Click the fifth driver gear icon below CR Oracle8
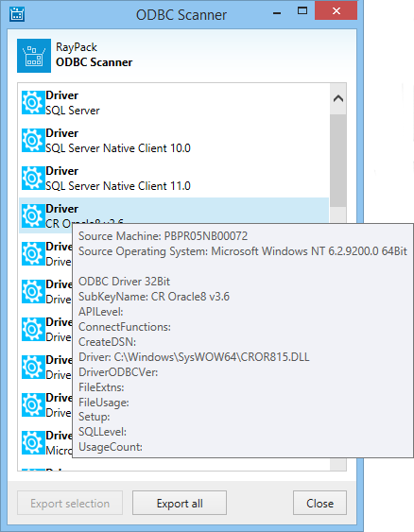Screen dimensions: 414x532 tap(33, 404)
